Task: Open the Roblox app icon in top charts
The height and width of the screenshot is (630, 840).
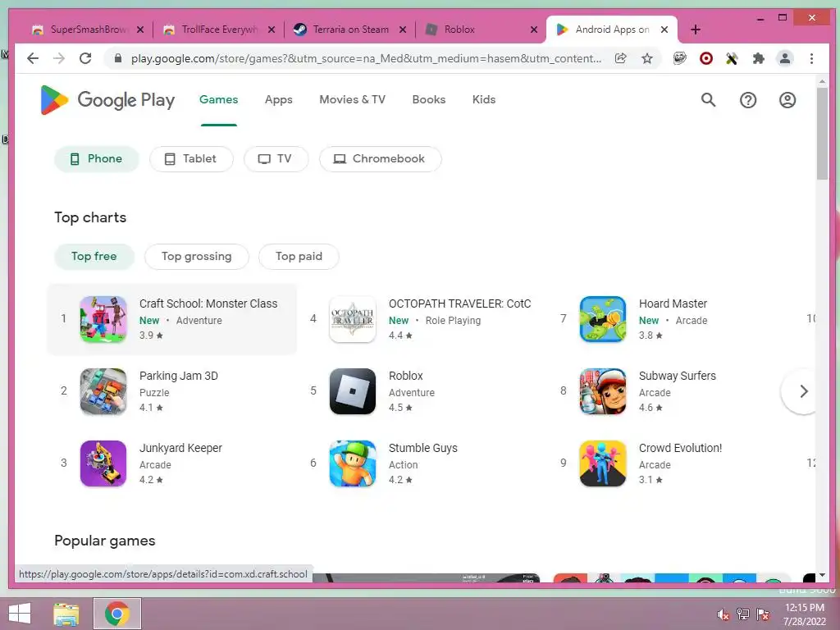Action: pyautogui.click(x=353, y=391)
